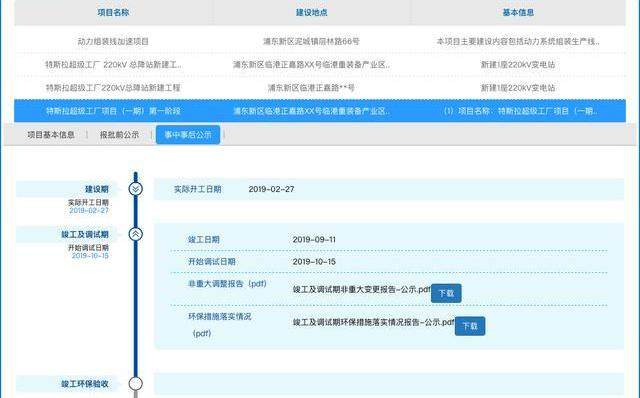The width and height of the screenshot is (640, 398).
Task: Open the 项目基本信息 tab
Action: coord(51,135)
